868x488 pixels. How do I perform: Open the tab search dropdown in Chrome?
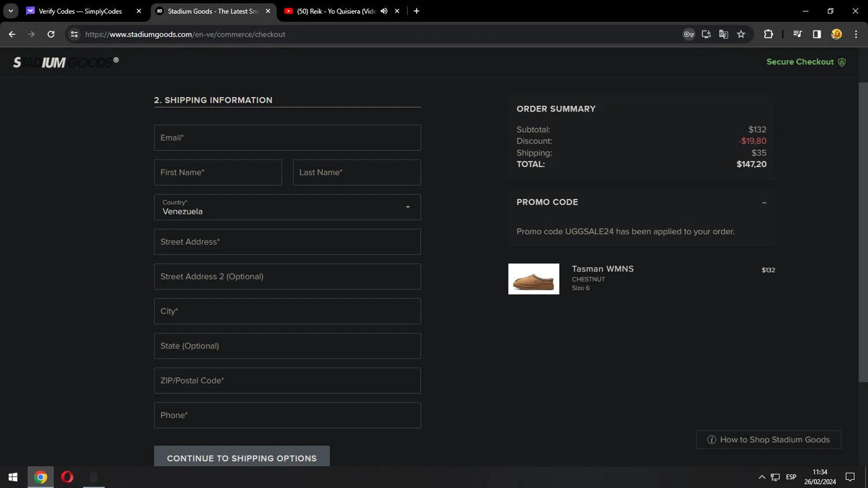(10, 11)
